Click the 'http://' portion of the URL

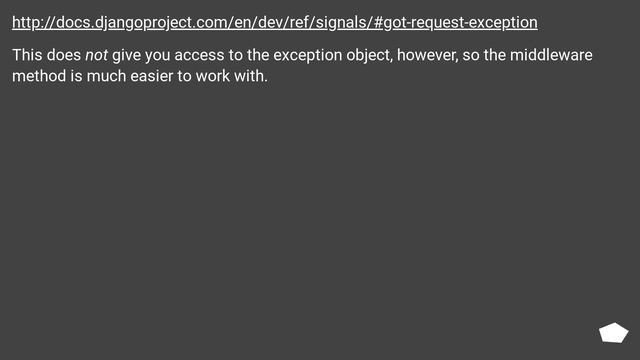[34, 22]
